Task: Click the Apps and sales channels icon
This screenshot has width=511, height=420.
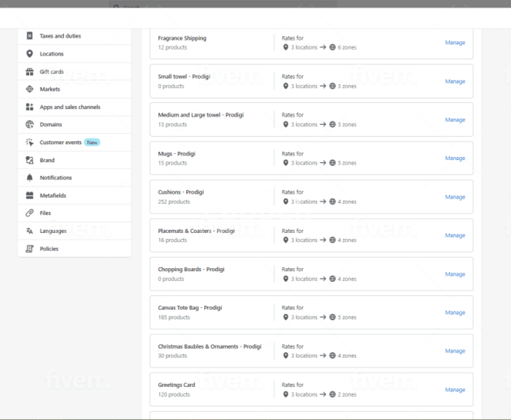Action: (30, 107)
